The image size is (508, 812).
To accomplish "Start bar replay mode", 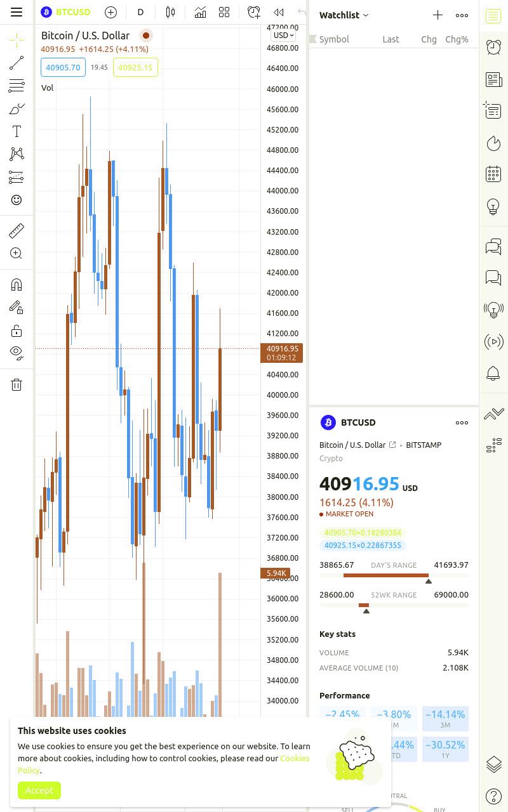I will [279, 12].
